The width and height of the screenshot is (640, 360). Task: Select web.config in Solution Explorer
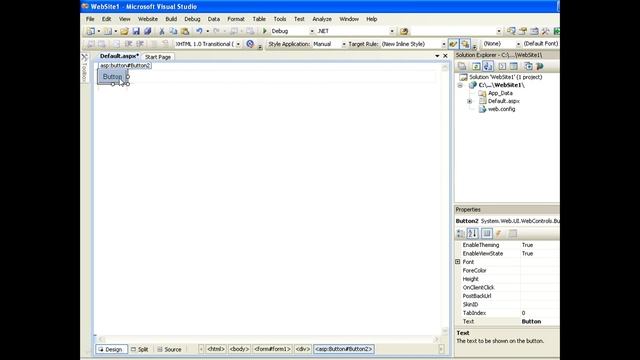[x=501, y=109]
